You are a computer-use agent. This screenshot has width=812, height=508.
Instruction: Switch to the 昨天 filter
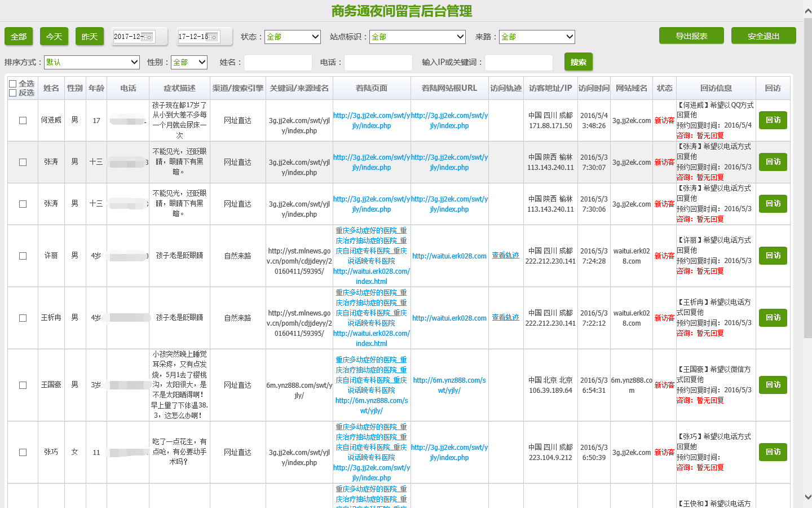pyautogui.click(x=89, y=37)
